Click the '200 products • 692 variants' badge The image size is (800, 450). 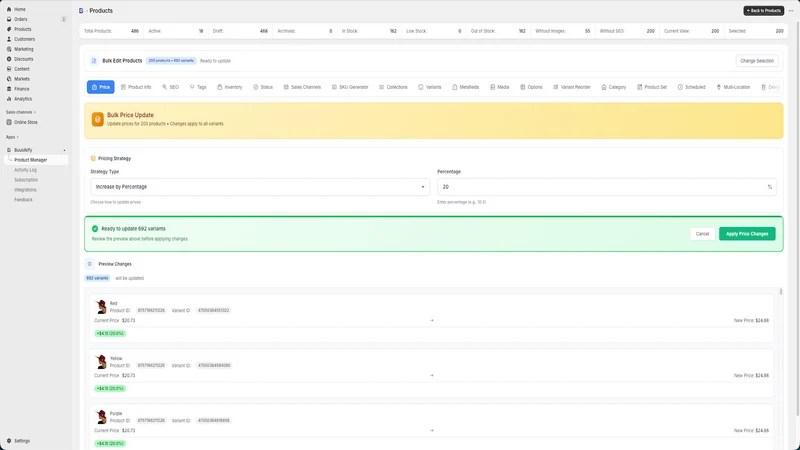pyautogui.click(x=171, y=61)
